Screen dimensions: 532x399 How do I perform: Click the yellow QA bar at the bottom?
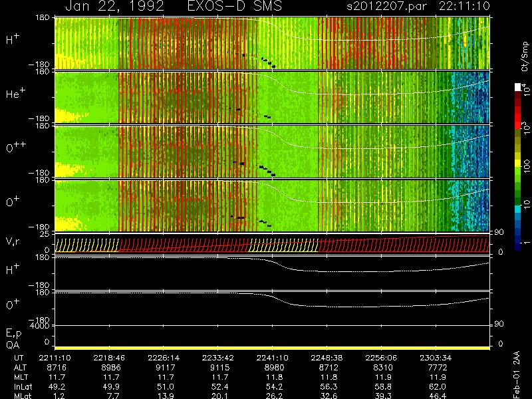[272, 348]
